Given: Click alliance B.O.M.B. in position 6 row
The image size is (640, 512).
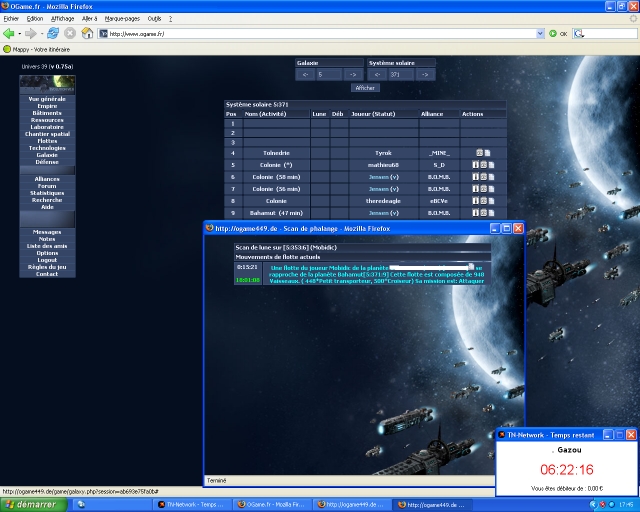Looking at the screenshot, I should pos(439,177).
